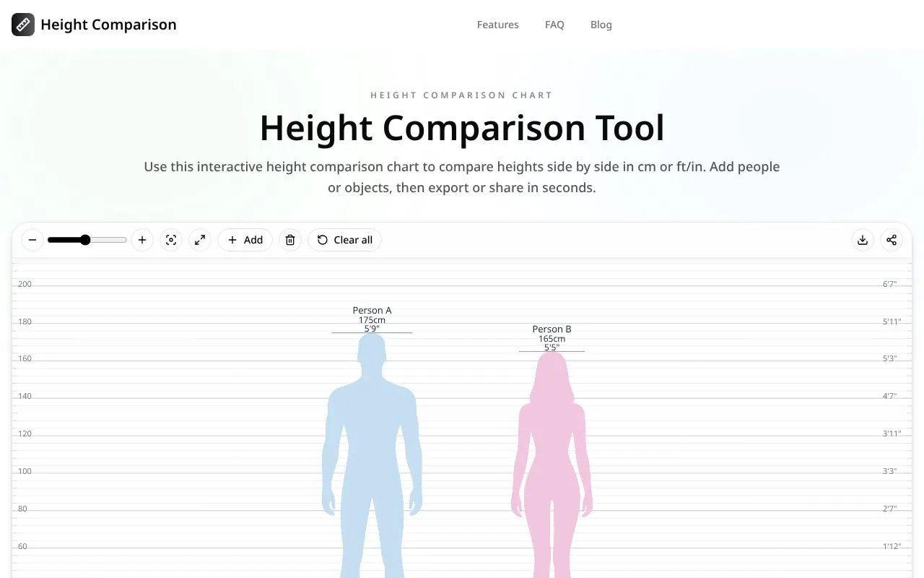Click the share icon
This screenshot has width=924, height=578.
[892, 240]
